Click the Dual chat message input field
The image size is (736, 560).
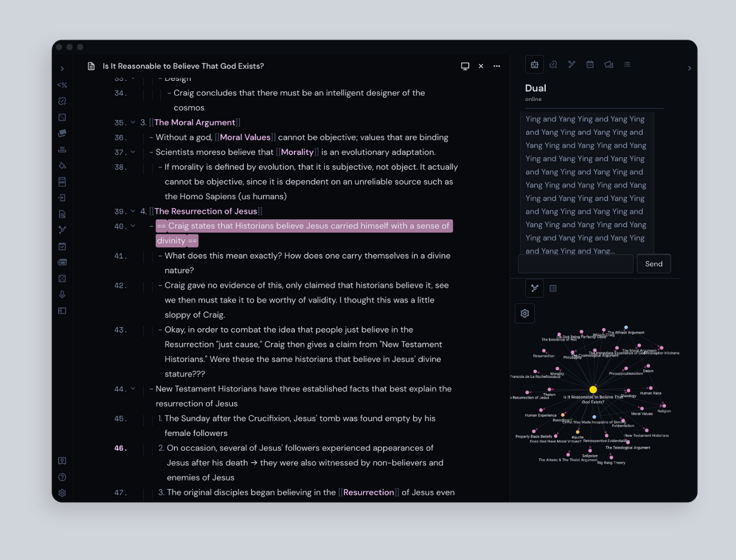point(575,264)
